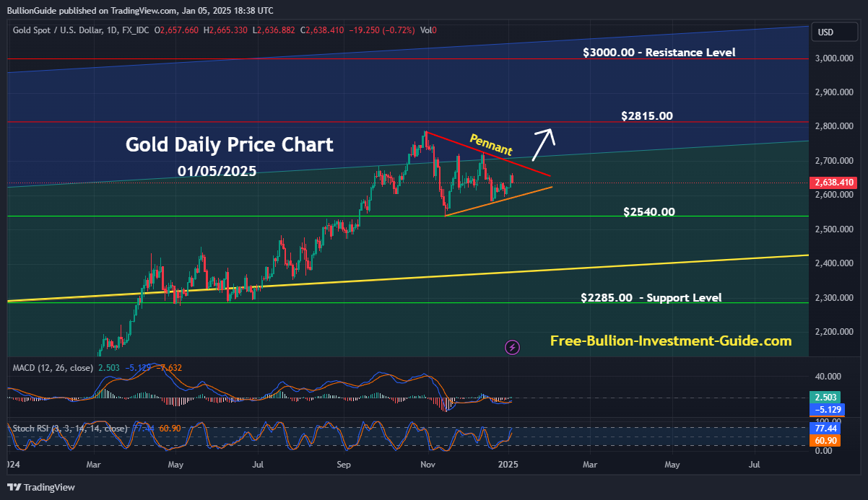The height and width of the screenshot is (500, 868).
Task: Select the orange lower pennant trend line
Action: click(x=498, y=201)
